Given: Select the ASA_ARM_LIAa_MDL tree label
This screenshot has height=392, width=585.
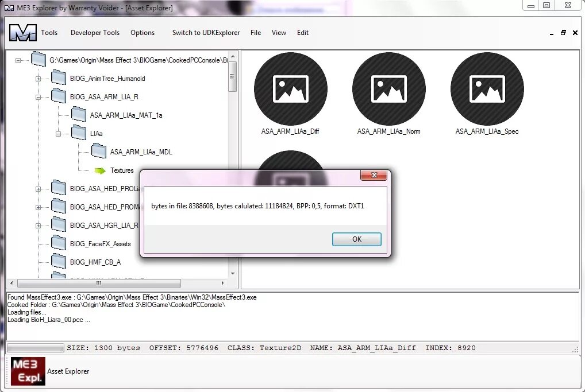Looking at the screenshot, I should pyautogui.click(x=141, y=152).
